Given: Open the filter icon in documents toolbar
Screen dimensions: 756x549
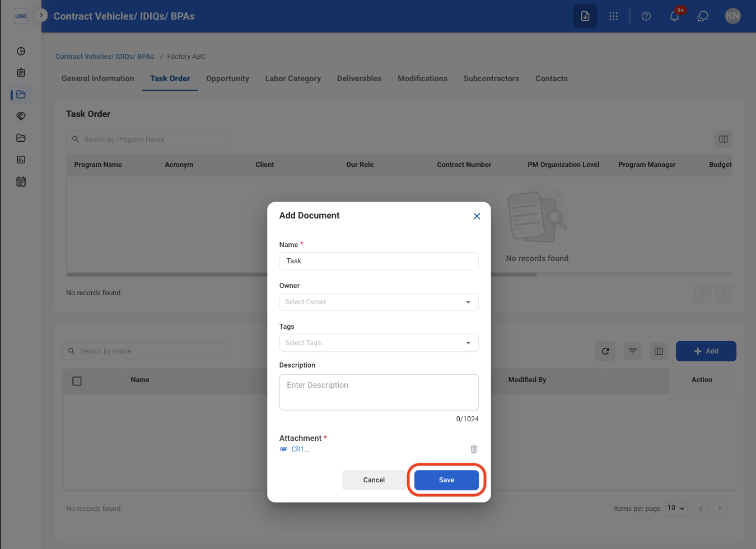Looking at the screenshot, I should coord(632,351).
